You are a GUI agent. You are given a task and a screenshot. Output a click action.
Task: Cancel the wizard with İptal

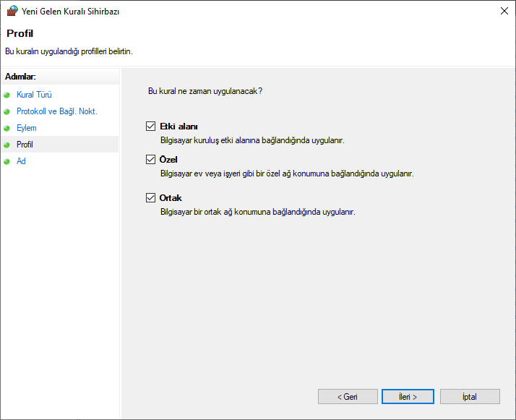pyautogui.click(x=469, y=397)
